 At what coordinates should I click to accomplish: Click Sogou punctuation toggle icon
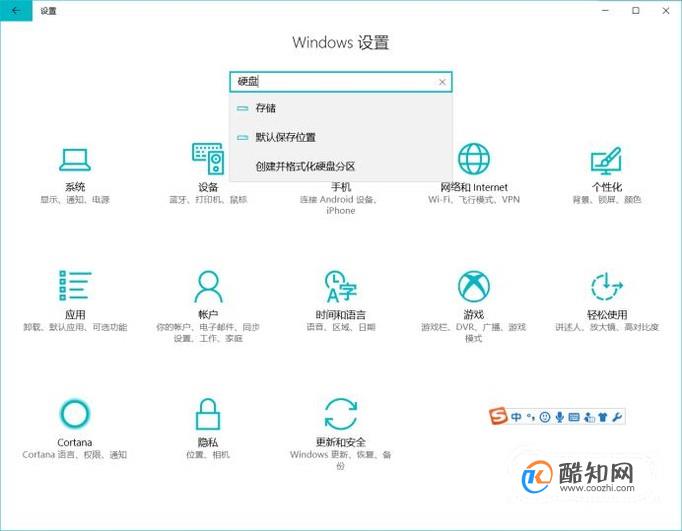coord(530,417)
